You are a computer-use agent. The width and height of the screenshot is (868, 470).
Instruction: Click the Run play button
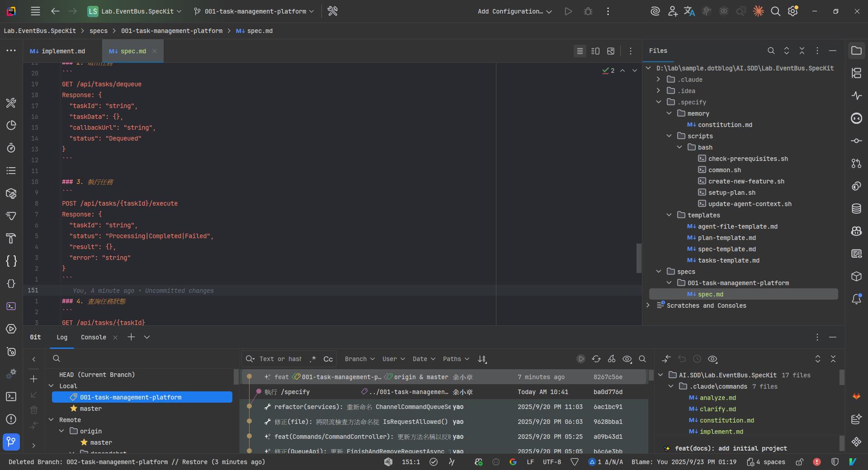pos(568,11)
